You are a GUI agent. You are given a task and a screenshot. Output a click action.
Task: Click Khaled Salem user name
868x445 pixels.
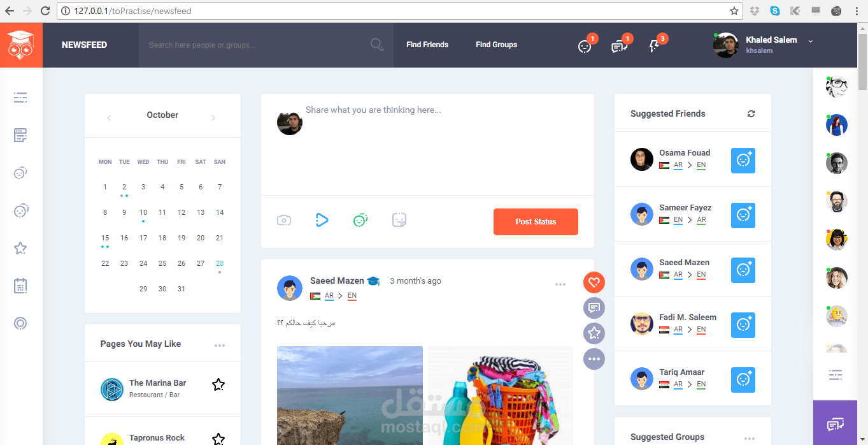pos(771,40)
